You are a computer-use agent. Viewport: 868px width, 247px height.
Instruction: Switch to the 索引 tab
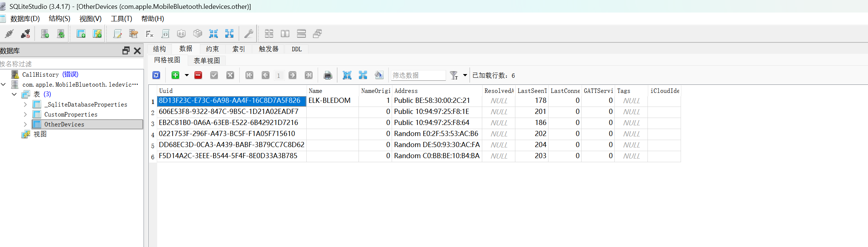tap(239, 49)
